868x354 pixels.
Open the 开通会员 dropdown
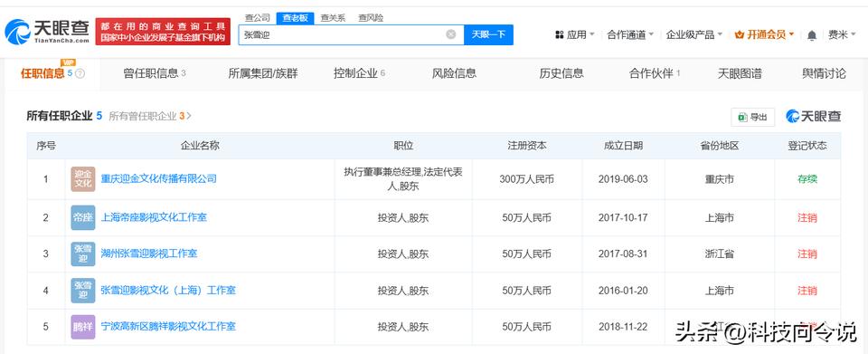[764, 35]
